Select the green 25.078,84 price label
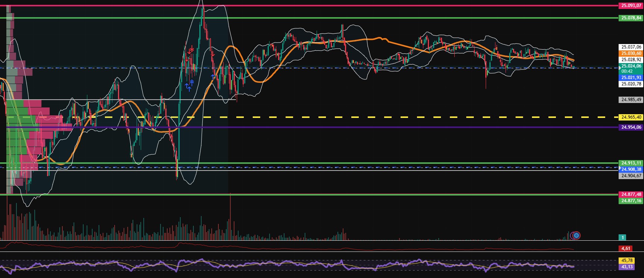 631,18
